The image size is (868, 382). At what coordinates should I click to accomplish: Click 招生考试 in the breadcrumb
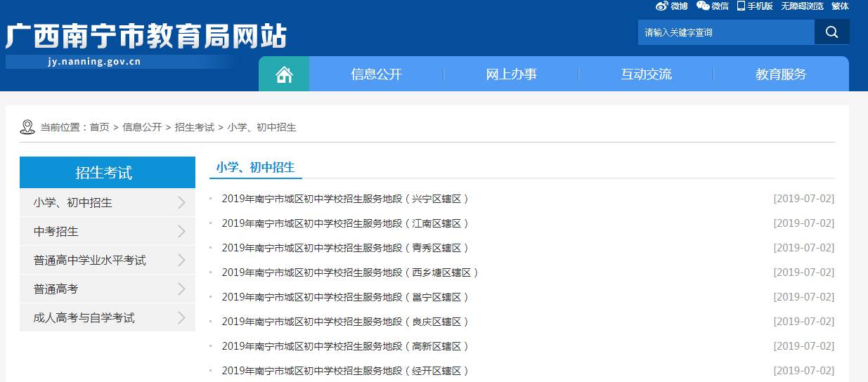[x=195, y=127]
